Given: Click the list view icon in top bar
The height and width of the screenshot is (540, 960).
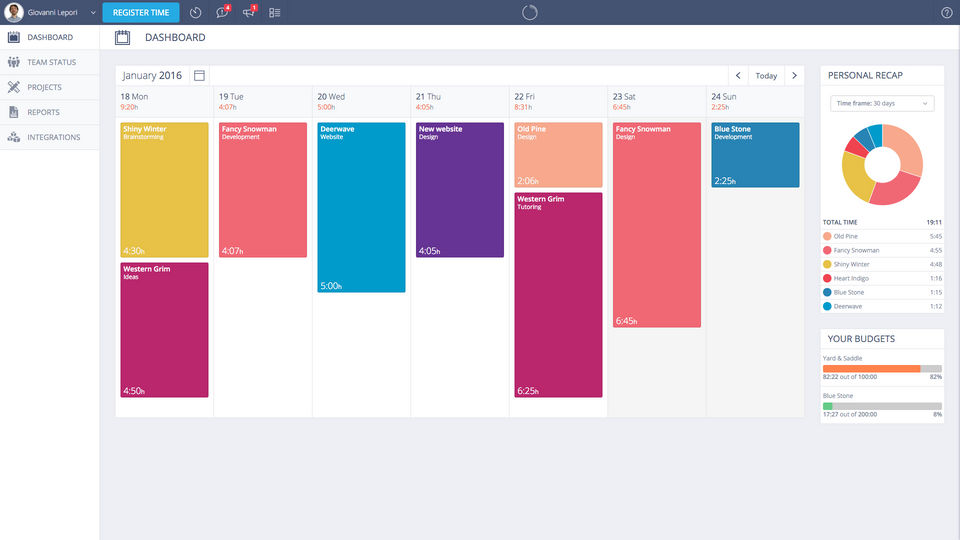Looking at the screenshot, I should click(274, 12).
